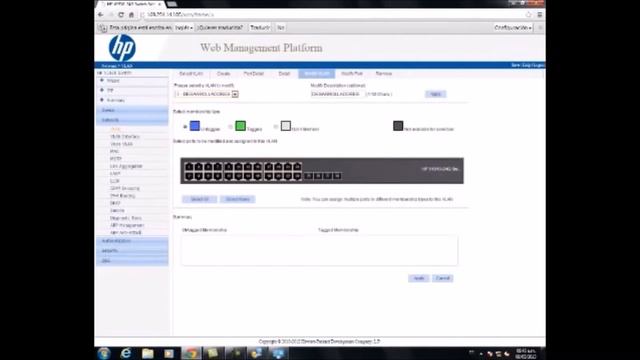Go back with the browser back arrow
Image resolution: width=640 pixels, height=360 pixels.
(100, 15)
